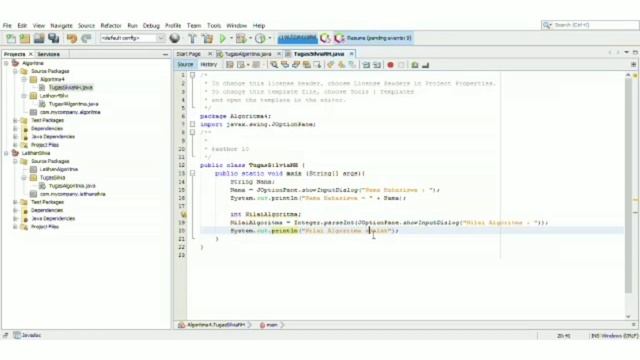
Task: Collapse the Algoritma4 package node
Action: tap(24, 79)
